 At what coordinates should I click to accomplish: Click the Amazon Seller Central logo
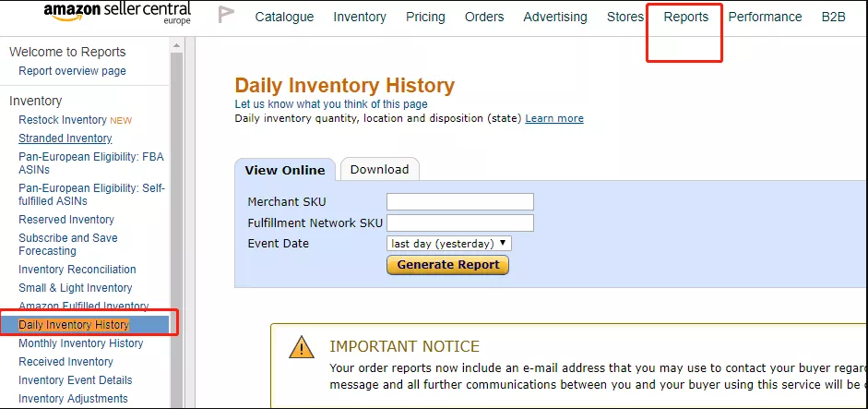click(x=117, y=12)
